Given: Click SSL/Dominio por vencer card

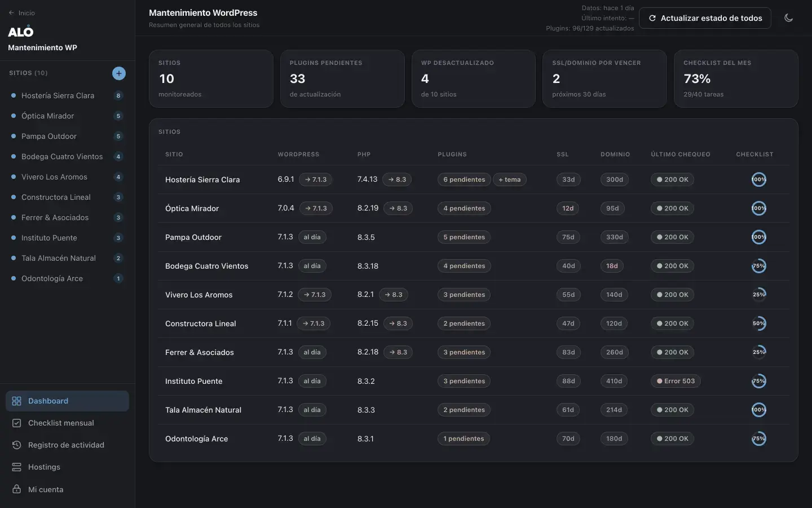Looking at the screenshot, I should 604,78.
